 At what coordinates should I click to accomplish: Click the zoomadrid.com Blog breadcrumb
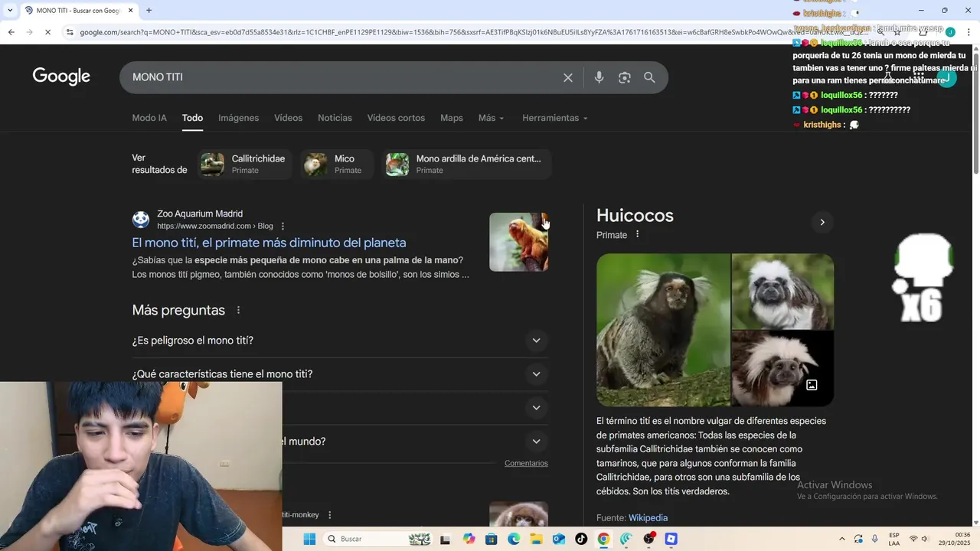215,227
